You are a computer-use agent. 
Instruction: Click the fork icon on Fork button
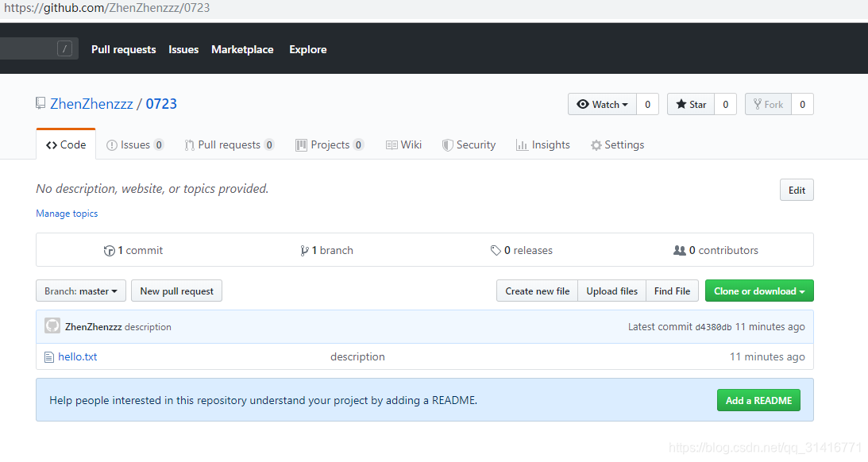[758, 104]
